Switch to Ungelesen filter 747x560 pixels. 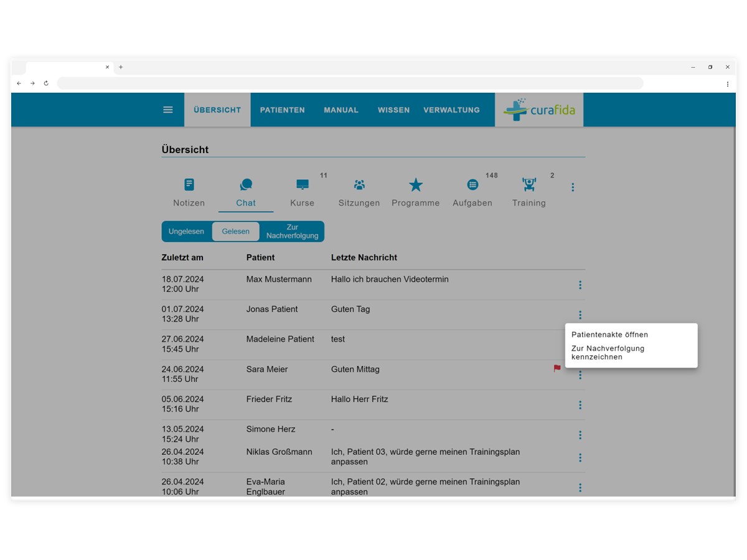point(186,231)
